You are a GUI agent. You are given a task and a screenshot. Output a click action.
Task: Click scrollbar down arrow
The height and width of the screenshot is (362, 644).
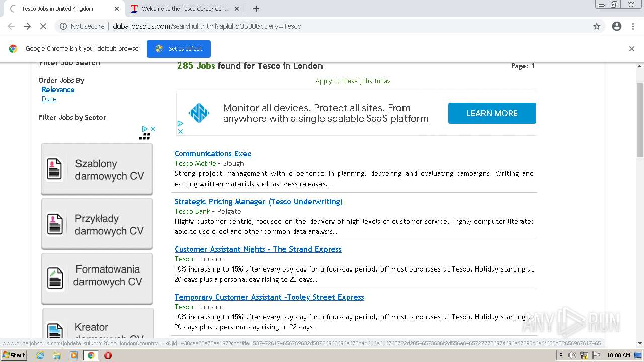[640, 343]
